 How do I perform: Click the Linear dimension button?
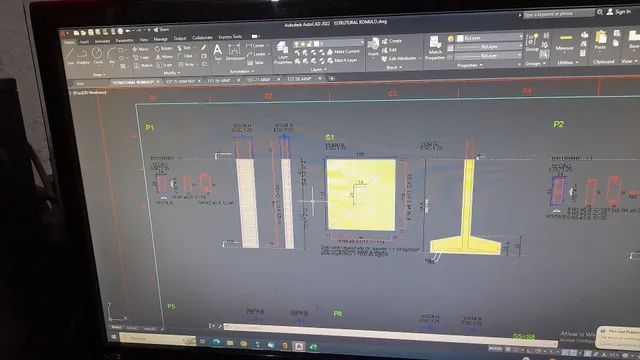[x=256, y=45]
